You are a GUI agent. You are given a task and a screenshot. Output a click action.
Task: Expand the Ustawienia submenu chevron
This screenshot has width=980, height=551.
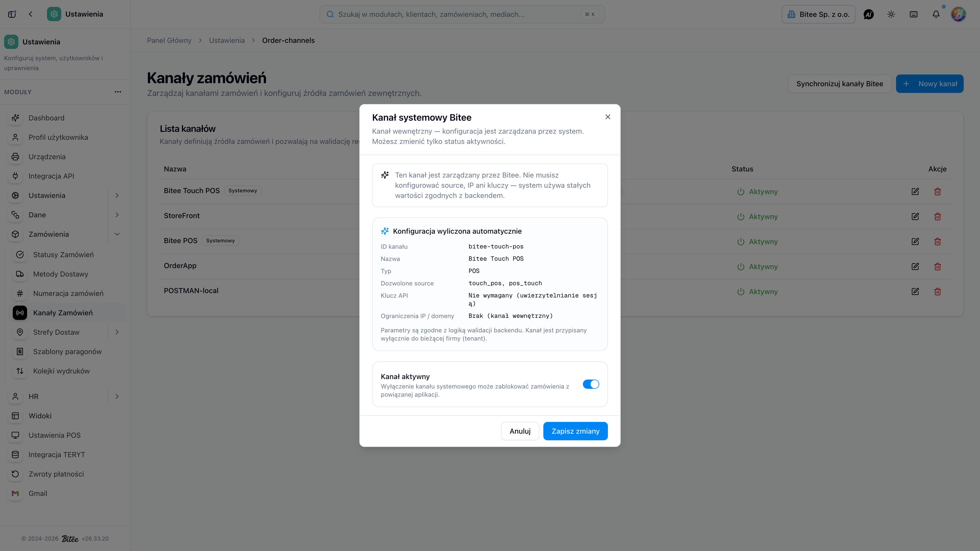coord(117,195)
